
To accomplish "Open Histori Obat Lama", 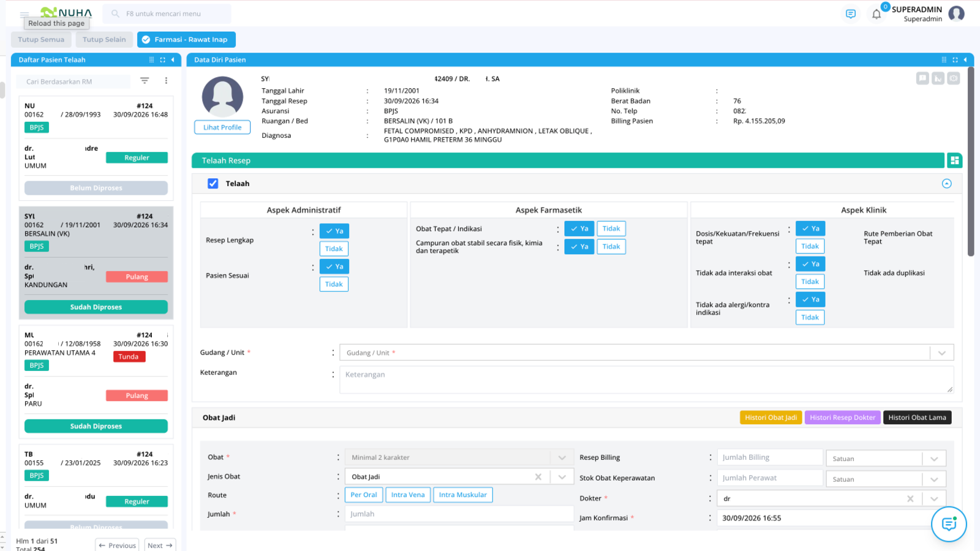I will point(917,418).
